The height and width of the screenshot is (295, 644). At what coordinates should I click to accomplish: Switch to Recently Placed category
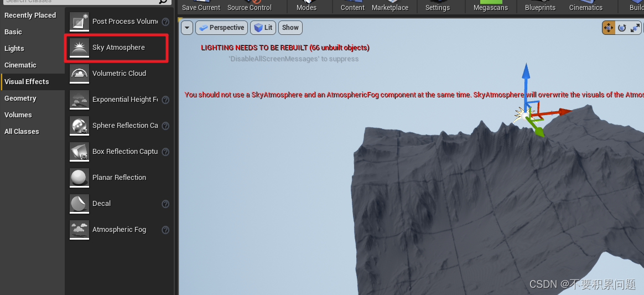[30, 15]
